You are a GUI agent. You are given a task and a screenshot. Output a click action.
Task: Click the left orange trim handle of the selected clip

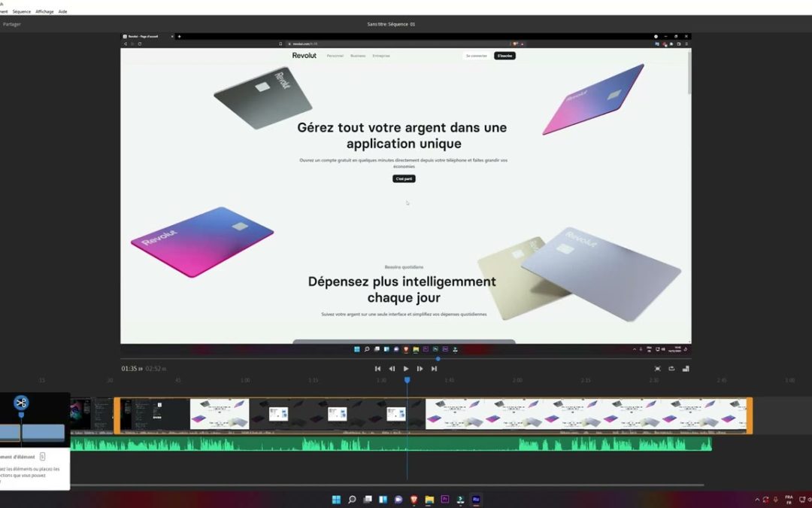click(x=117, y=415)
